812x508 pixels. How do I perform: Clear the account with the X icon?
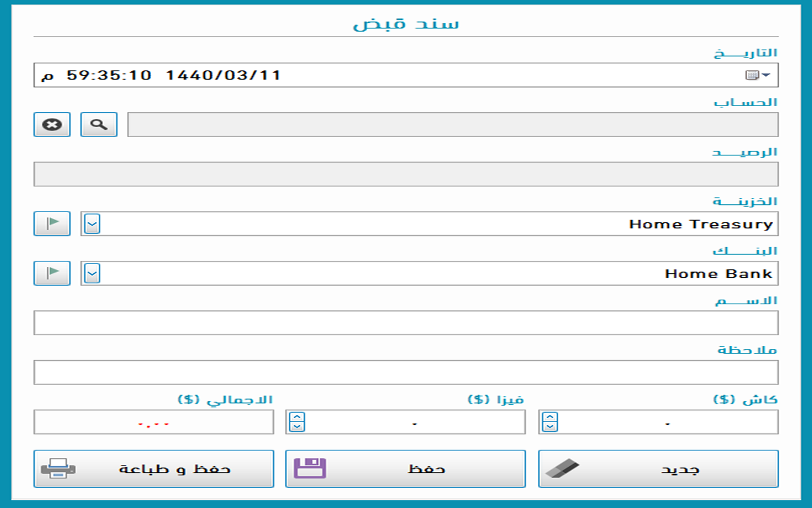click(52, 125)
